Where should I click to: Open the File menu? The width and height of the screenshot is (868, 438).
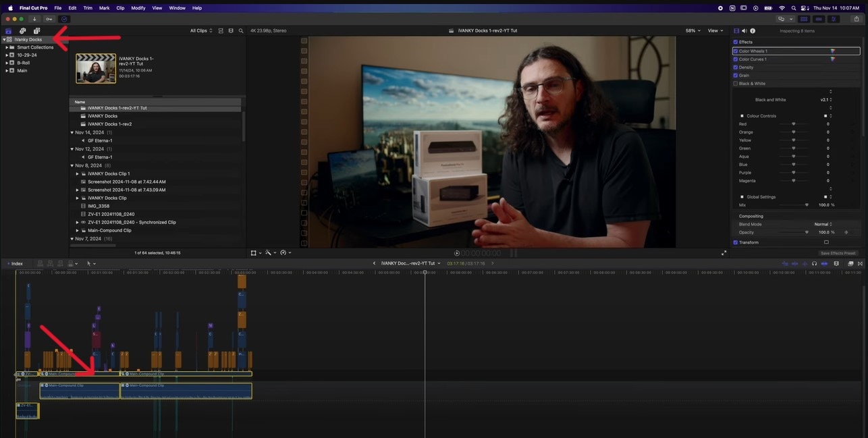coord(58,8)
